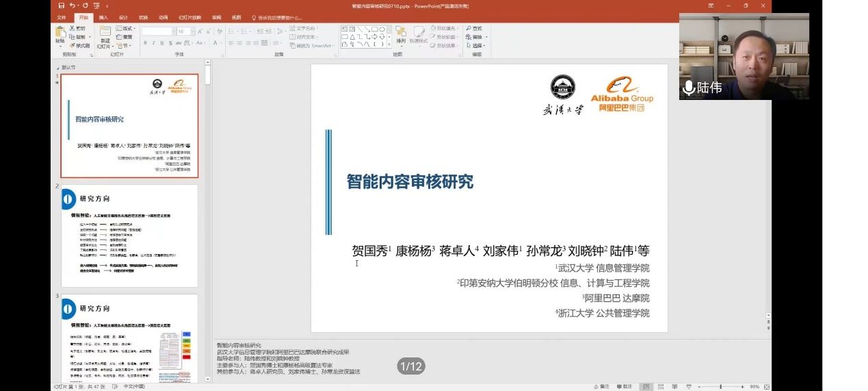Image resolution: width=868 pixels, height=391 pixels.
Task: Click the Tell Me lightbulb search box
Action: (x=277, y=17)
